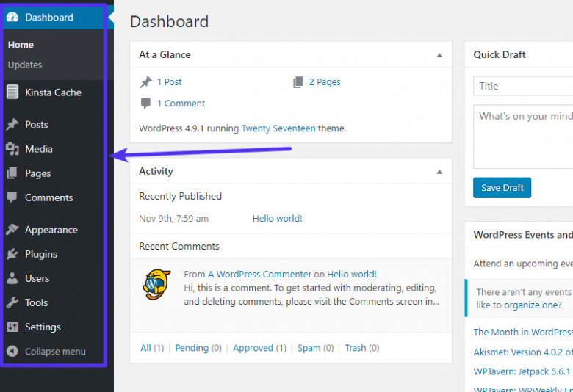573x392 pixels.
Task: Click the pushpin icon beside 1 Post
Action: click(x=145, y=82)
